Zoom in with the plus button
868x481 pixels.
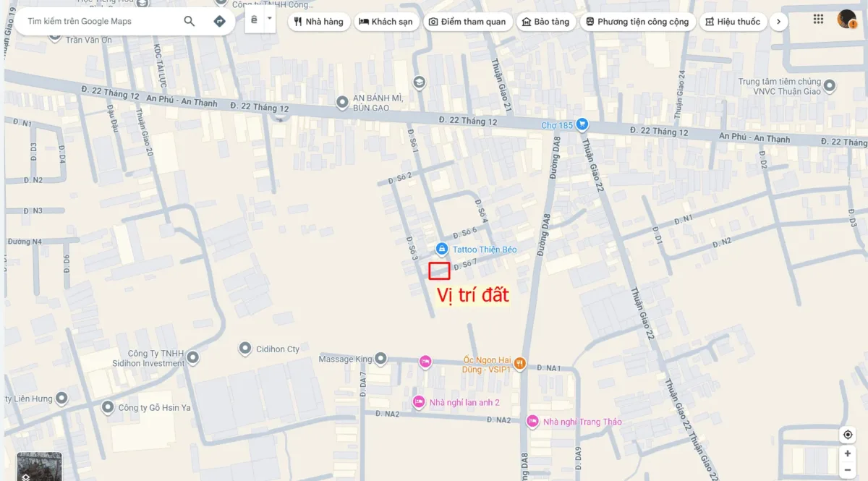(x=848, y=454)
